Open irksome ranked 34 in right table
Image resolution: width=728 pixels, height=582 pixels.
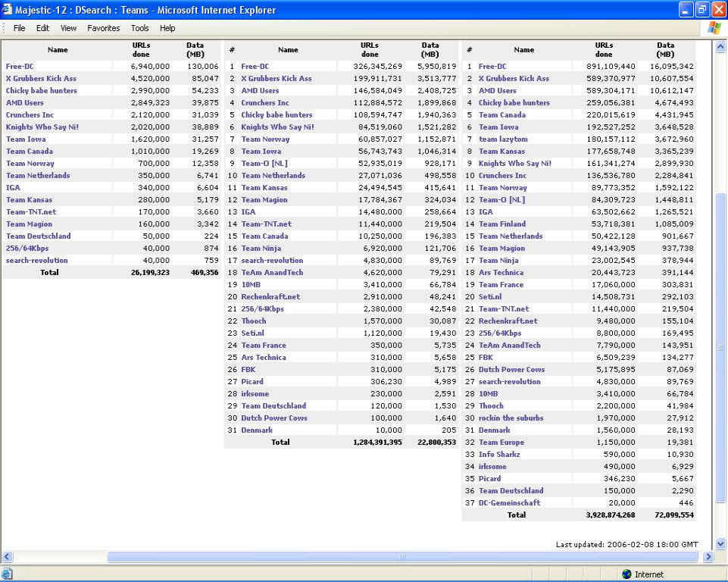492,466
